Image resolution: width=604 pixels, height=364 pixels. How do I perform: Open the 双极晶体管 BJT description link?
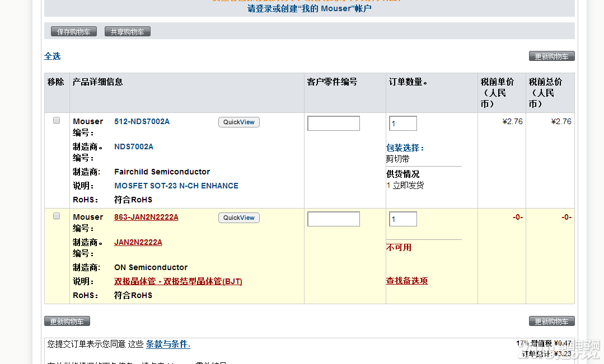(178, 281)
